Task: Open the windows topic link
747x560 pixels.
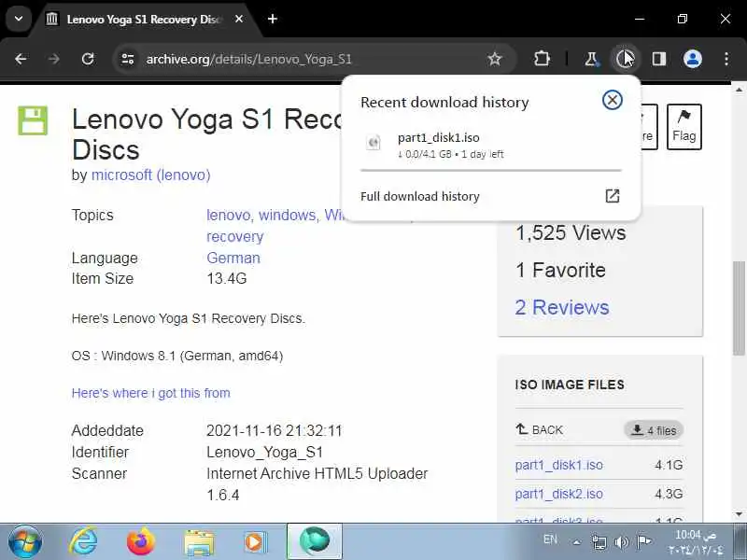Action: coord(288,216)
